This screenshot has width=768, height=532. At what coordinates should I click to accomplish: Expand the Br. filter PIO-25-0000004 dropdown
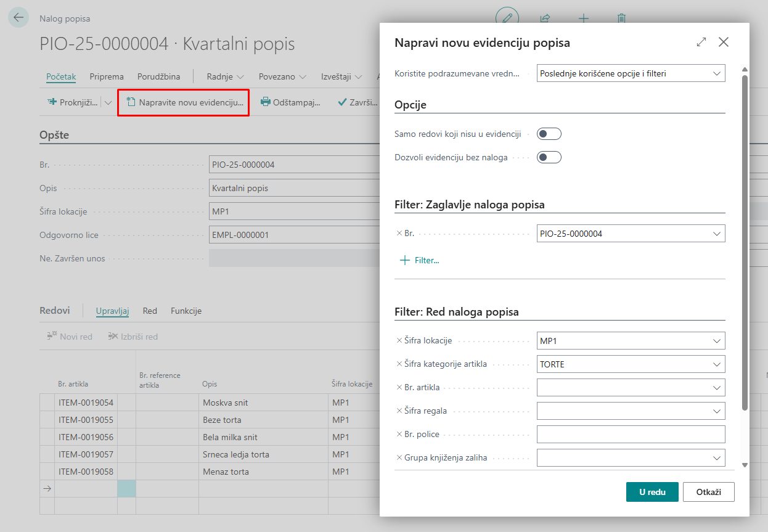tap(716, 234)
